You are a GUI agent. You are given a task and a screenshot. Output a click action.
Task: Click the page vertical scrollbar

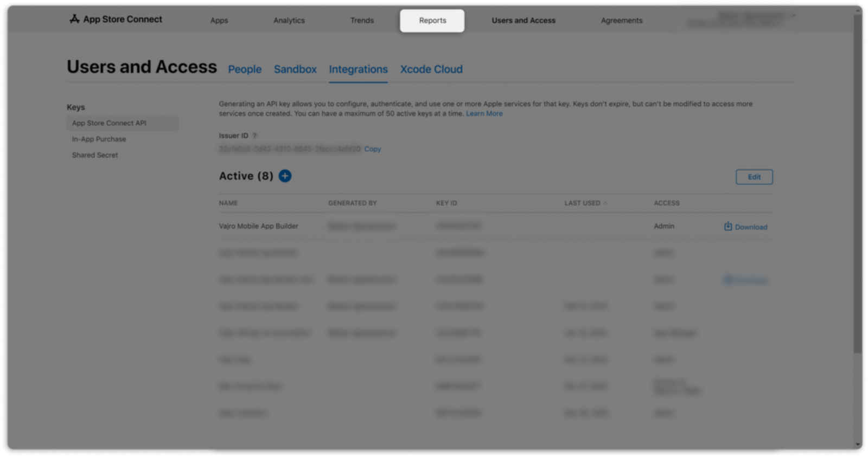click(858, 184)
